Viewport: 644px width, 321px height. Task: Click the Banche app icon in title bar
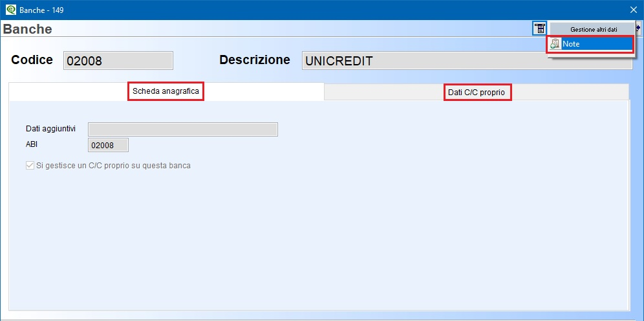coord(11,10)
